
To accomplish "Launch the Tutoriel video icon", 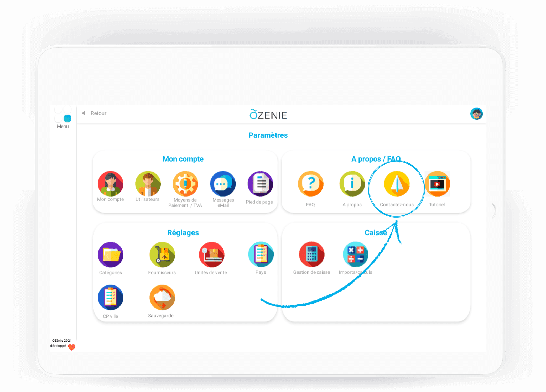I will click(x=437, y=184).
